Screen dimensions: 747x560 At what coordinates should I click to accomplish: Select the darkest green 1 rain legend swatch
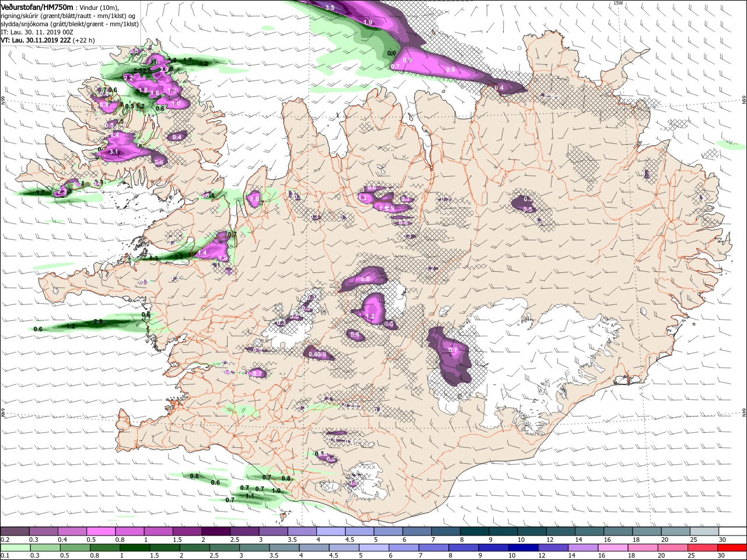(135, 548)
